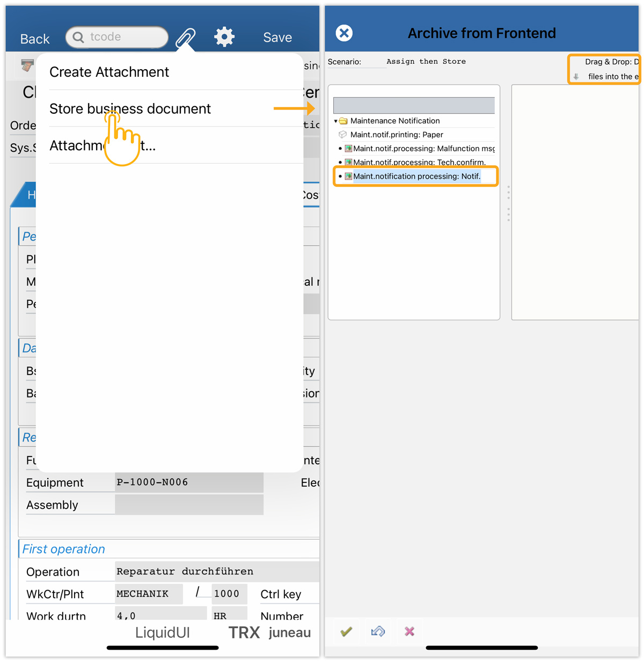Select Maint.notification processing: Notif. entry
The height and width of the screenshot is (662, 644).
pyautogui.click(x=416, y=176)
